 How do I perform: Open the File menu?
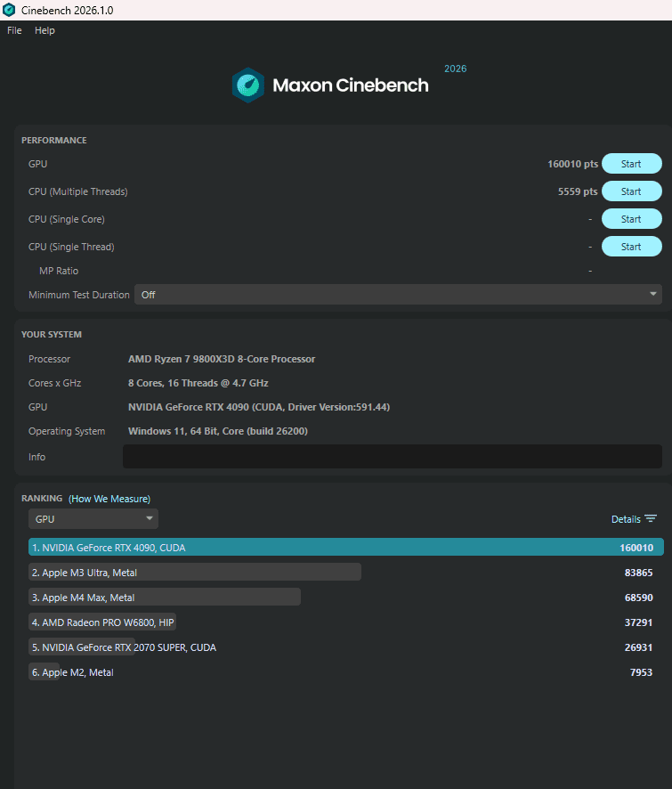coord(14,30)
